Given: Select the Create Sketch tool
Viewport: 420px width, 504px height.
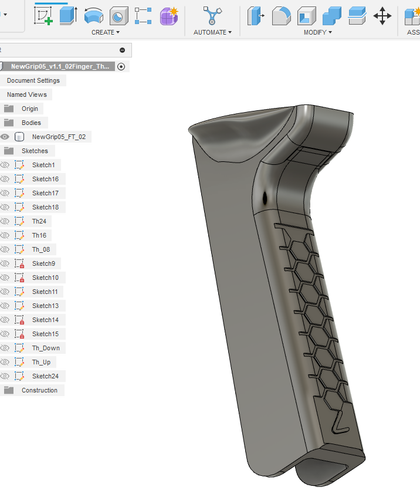Looking at the screenshot, I should point(43,16).
